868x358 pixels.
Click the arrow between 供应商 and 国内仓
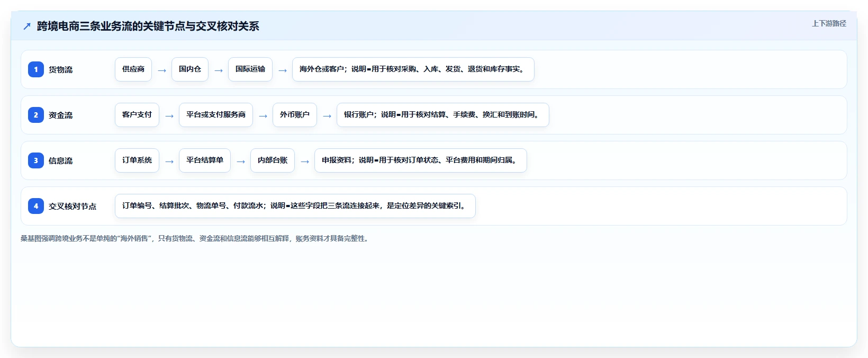(162, 70)
